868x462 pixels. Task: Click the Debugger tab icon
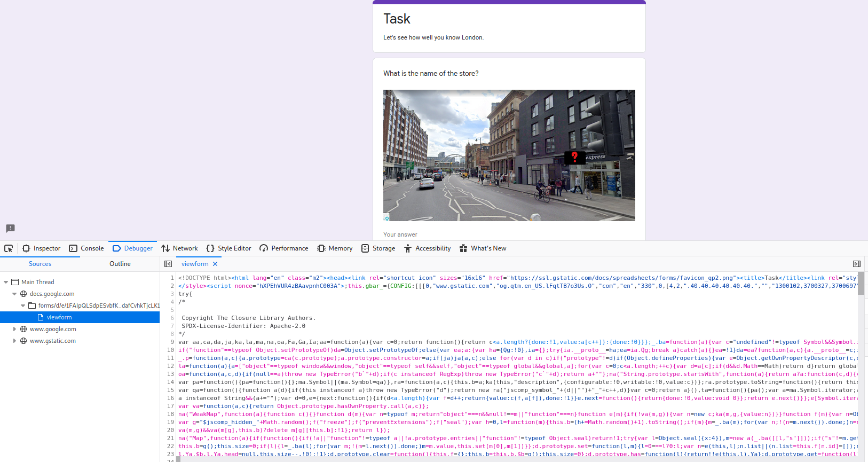pos(117,248)
